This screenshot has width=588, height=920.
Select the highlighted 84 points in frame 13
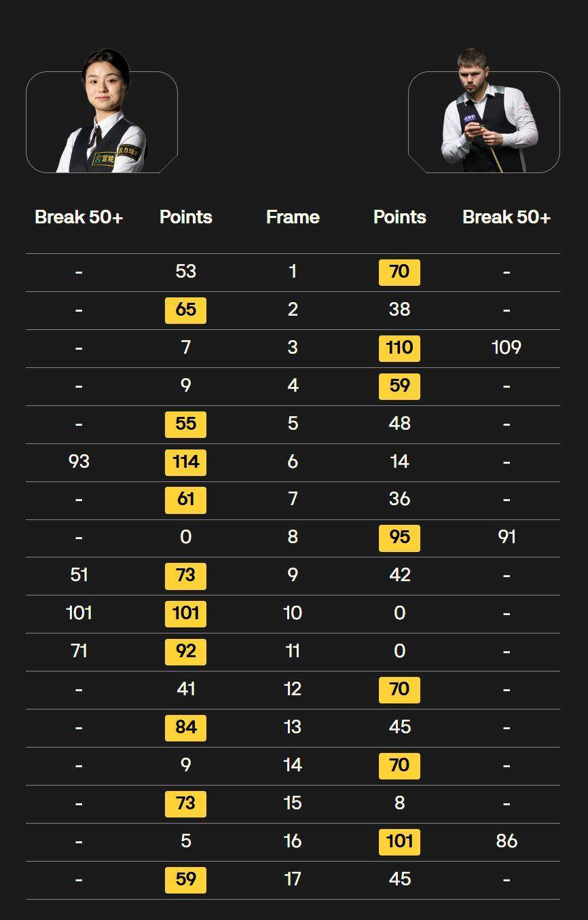pyautogui.click(x=185, y=728)
